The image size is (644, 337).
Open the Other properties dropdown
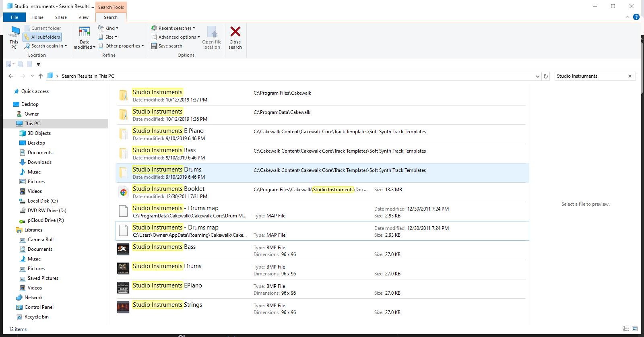click(121, 46)
